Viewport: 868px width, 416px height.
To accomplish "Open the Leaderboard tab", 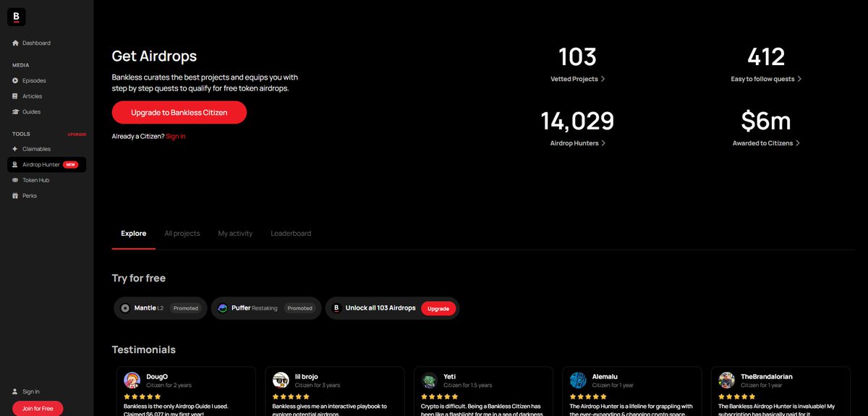I will coord(291,234).
